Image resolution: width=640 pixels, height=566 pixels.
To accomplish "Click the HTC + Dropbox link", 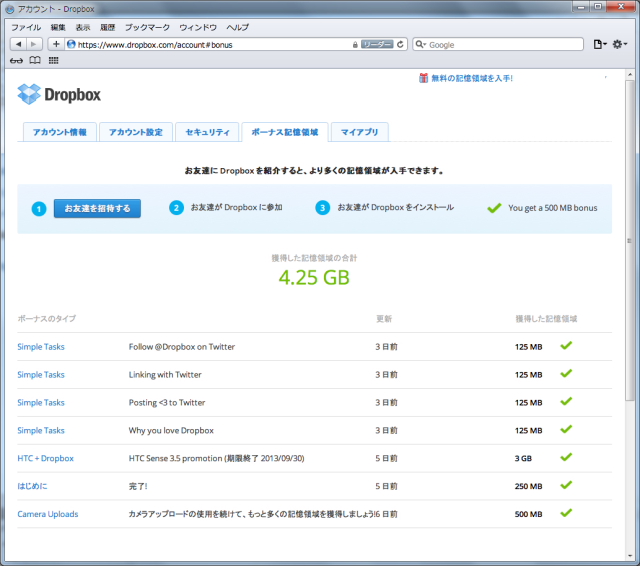I will coord(45,458).
